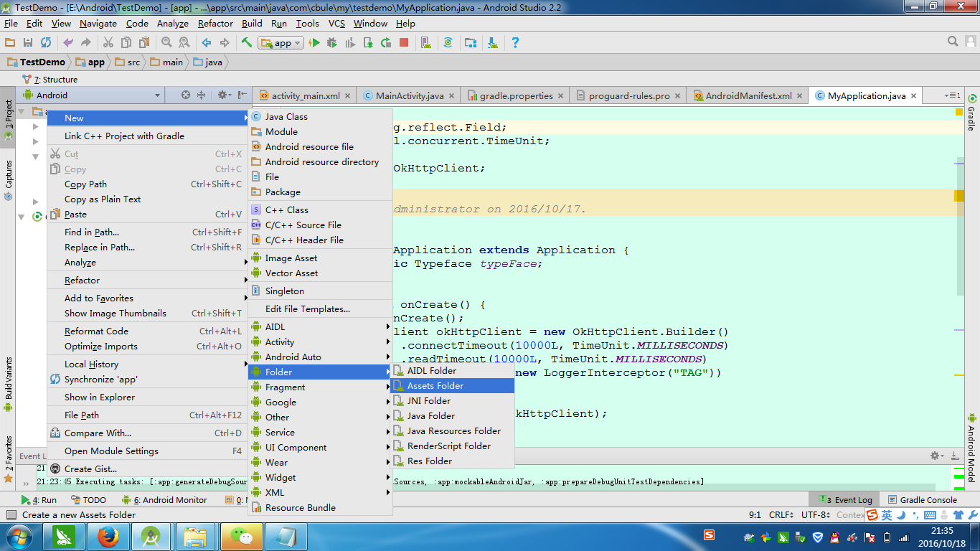
Task: Click the red Stop toolbar icon
Action: click(404, 43)
